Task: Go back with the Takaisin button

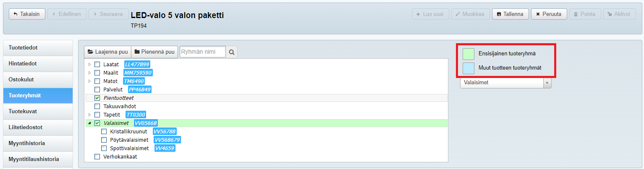Action: click(27, 14)
